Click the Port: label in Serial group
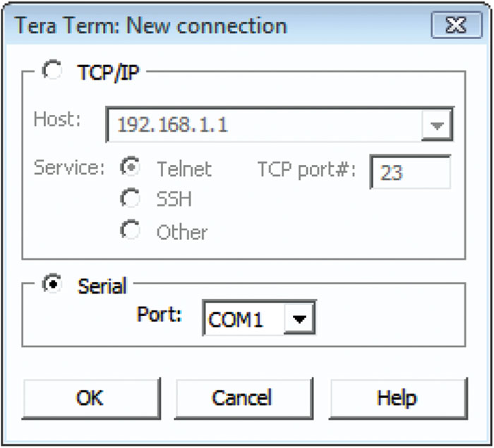This screenshot has width=494, height=448. (x=159, y=315)
